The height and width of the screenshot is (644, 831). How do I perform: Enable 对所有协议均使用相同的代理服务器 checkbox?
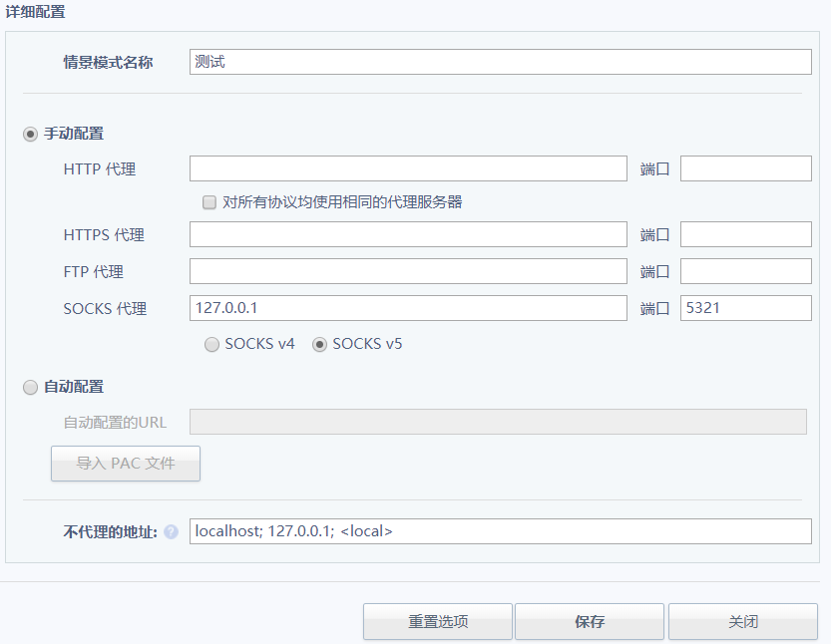point(209,202)
